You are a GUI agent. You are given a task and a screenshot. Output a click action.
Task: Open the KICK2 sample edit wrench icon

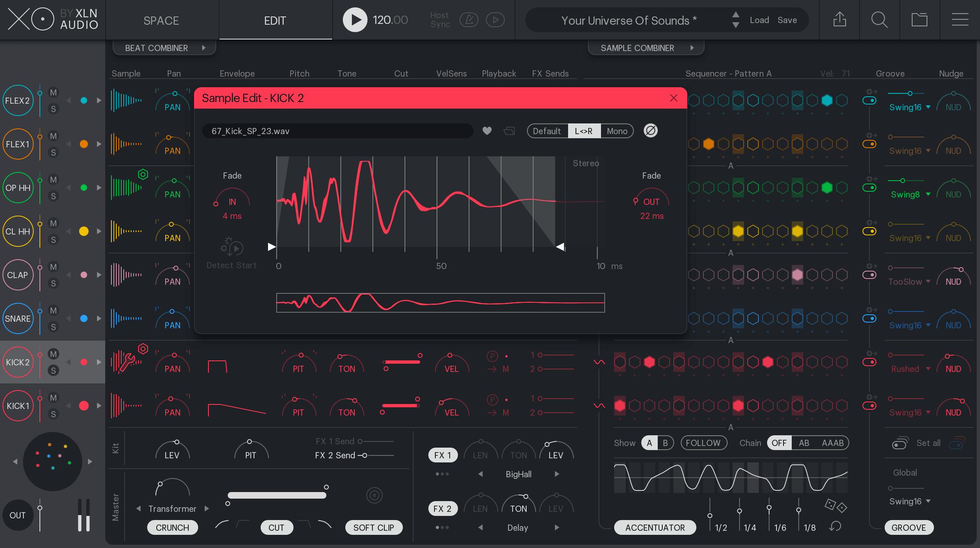[x=127, y=362]
